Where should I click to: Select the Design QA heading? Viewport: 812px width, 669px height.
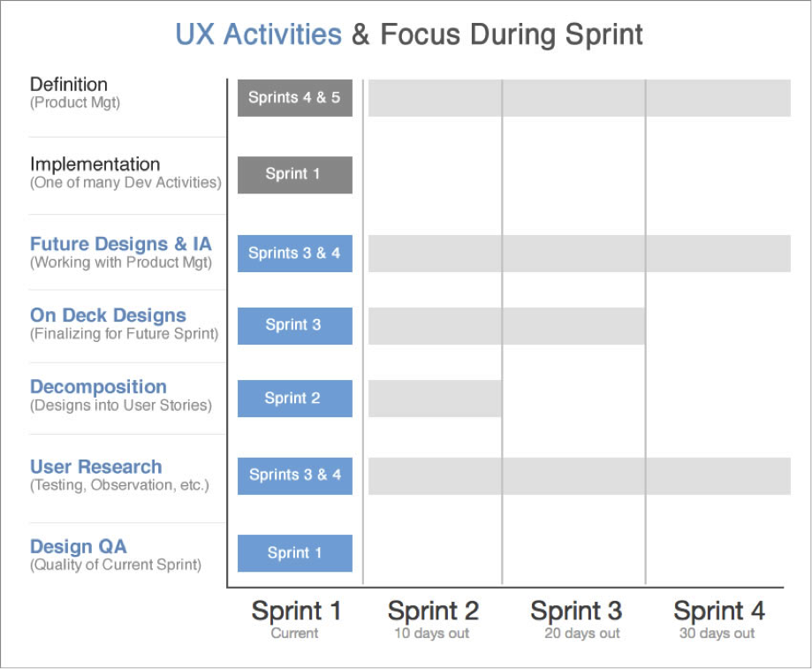click(x=79, y=546)
